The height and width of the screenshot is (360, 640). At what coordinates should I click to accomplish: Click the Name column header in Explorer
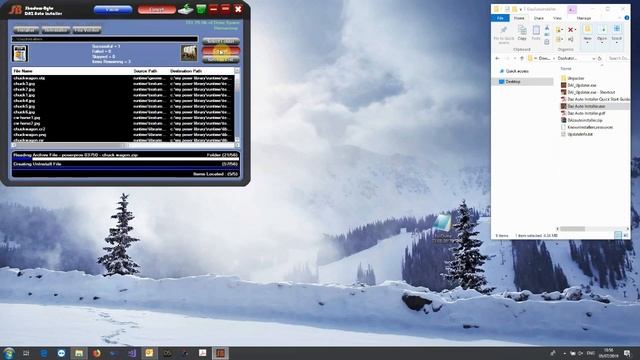pyautogui.click(x=566, y=69)
